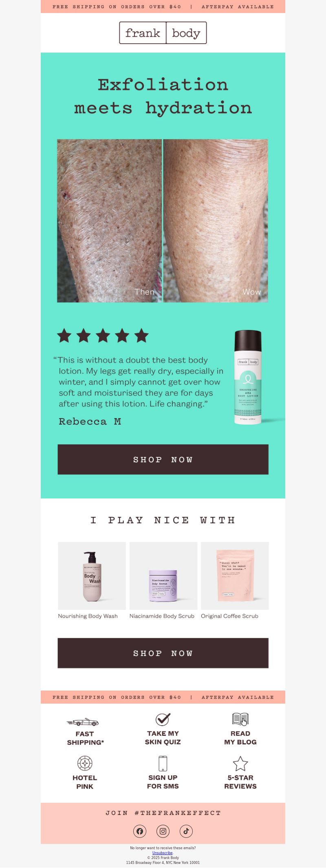This screenshot has height=868, width=326.
Task: Open the Nourishing Body Wash product image
Action: click(x=92, y=576)
